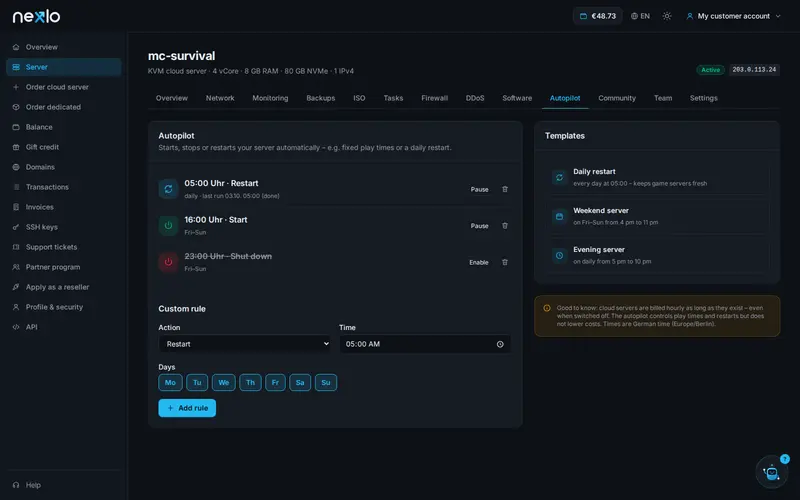Open the Backups tab
The width and height of the screenshot is (800, 500).
point(320,98)
